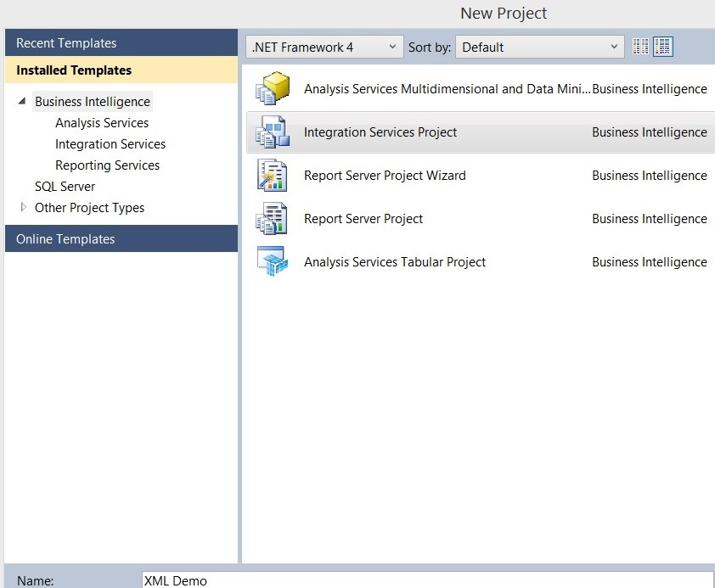
Task: Select the Installed Templates section
Action: pos(121,70)
